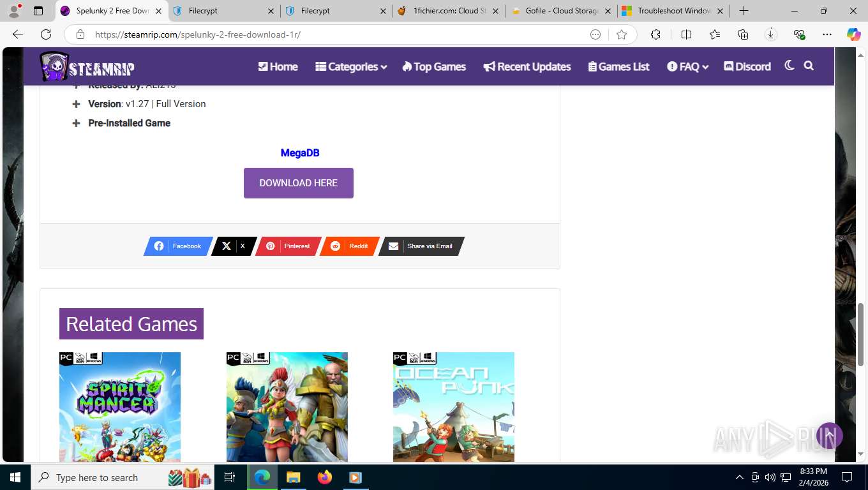Expand the FAQ dropdown menu

coord(688,66)
